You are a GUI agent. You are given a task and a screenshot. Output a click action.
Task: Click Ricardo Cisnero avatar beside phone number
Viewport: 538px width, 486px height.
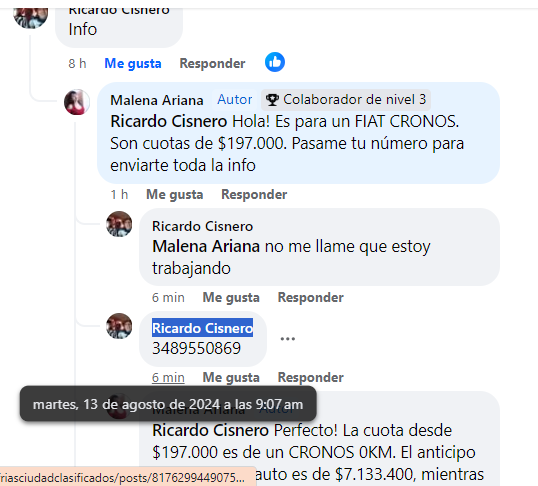click(119, 326)
